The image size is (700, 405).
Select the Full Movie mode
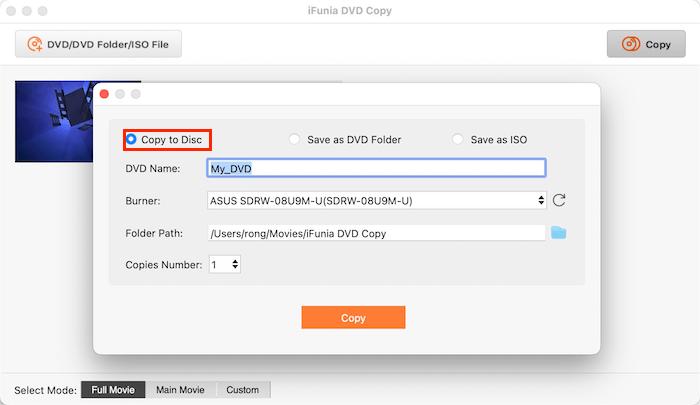pyautogui.click(x=113, y=390)
